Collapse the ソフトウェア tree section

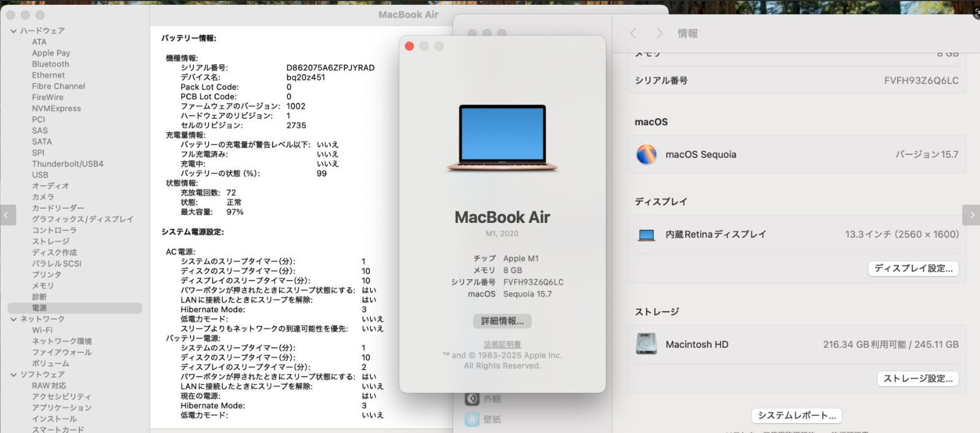(13, 374)
